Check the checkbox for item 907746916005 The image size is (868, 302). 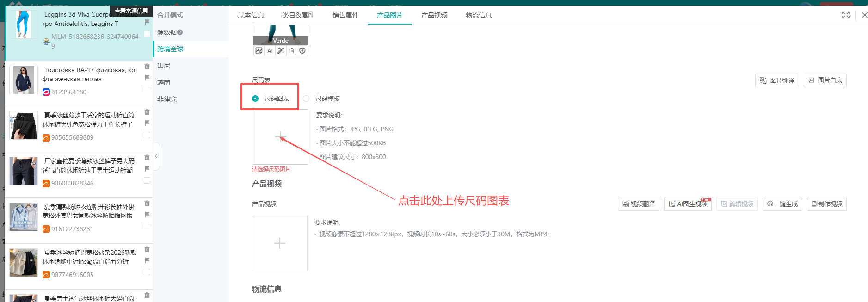[147, 272]
